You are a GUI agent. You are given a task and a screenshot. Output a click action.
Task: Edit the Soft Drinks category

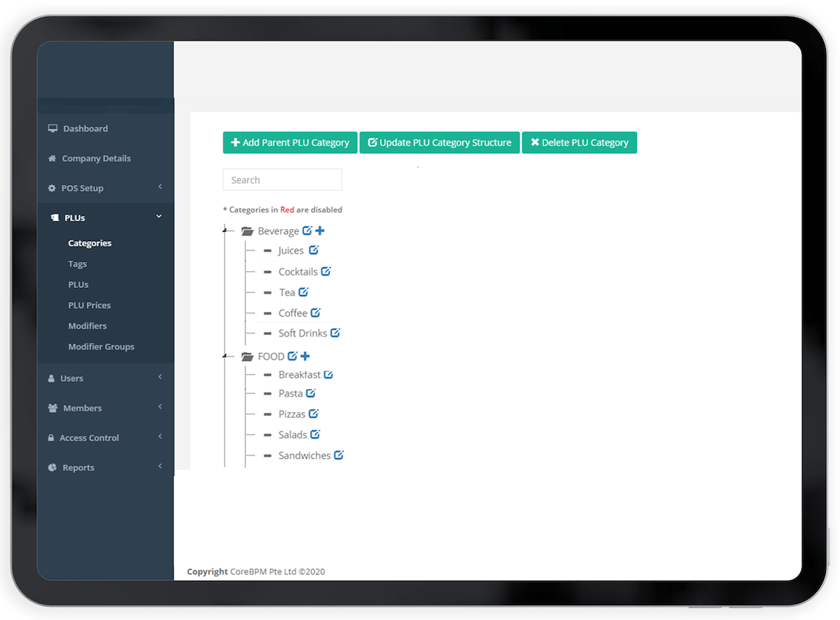(335, 333)
